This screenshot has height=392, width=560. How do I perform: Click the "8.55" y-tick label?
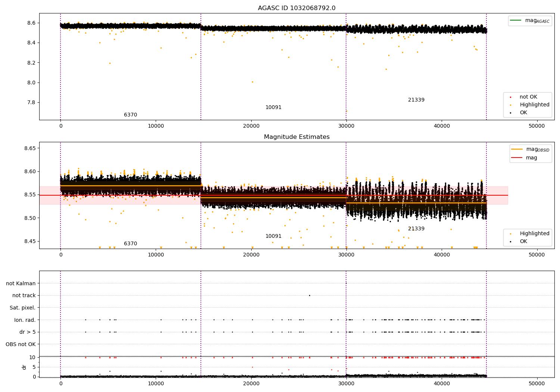coord(30,195)
